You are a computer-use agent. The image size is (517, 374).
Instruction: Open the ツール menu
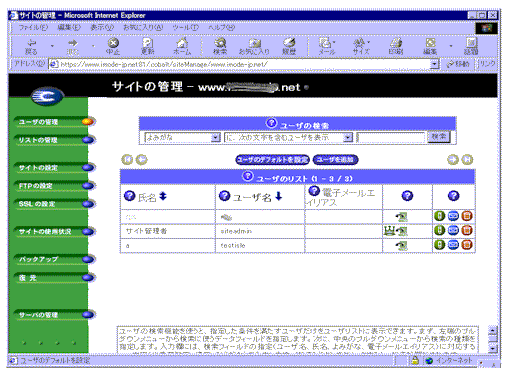pyautogui.click(x=186, y=27)
